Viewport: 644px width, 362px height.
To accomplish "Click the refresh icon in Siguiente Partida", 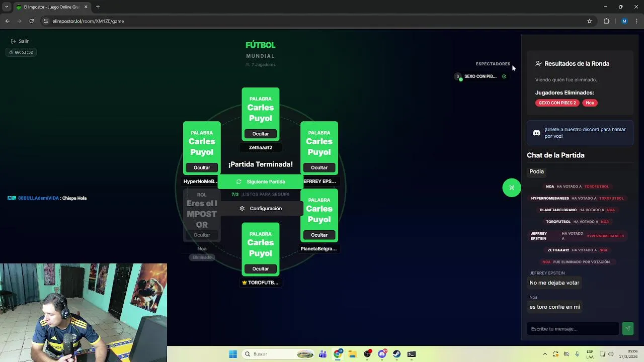I will click(x=239, y=182).
